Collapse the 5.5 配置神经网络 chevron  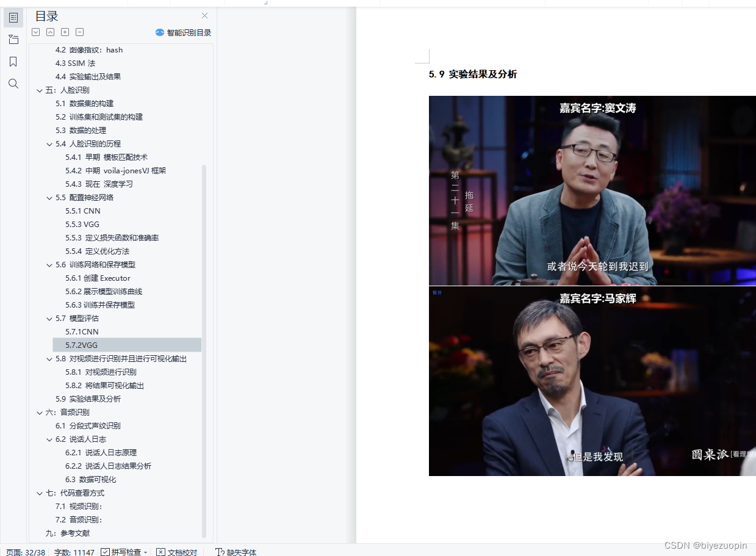click(x=49, y=198)
